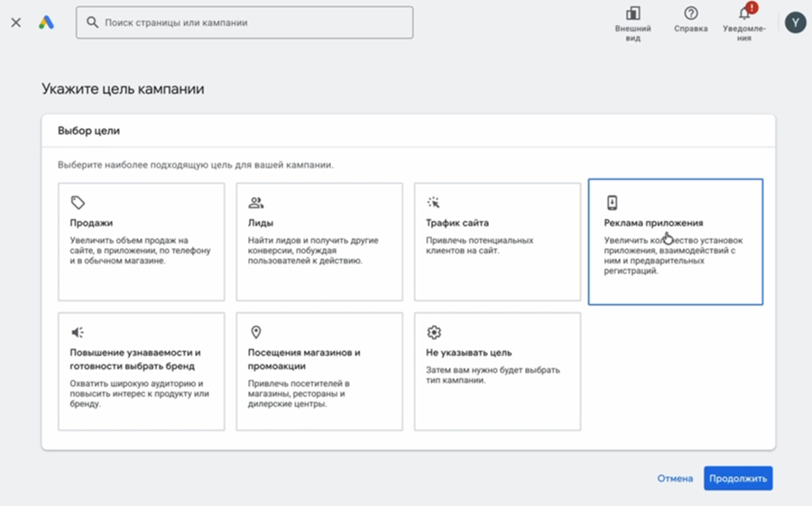Open notifications bell icon
This screenshot has width=812, height=506.
(x=744, y=14)
